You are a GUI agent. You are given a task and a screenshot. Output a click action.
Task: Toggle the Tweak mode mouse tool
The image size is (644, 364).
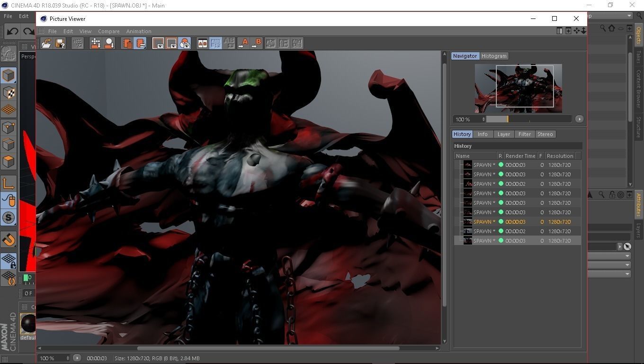(8, 200)
